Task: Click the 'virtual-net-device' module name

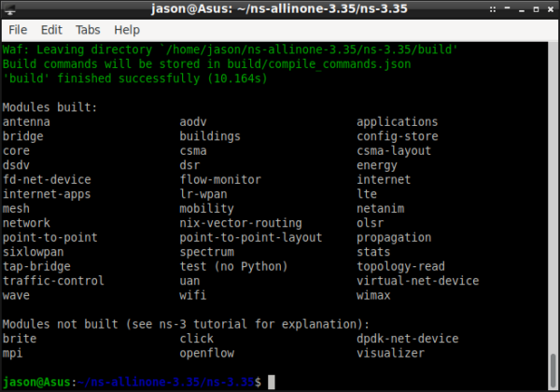Action: click(x=417, y=281)
